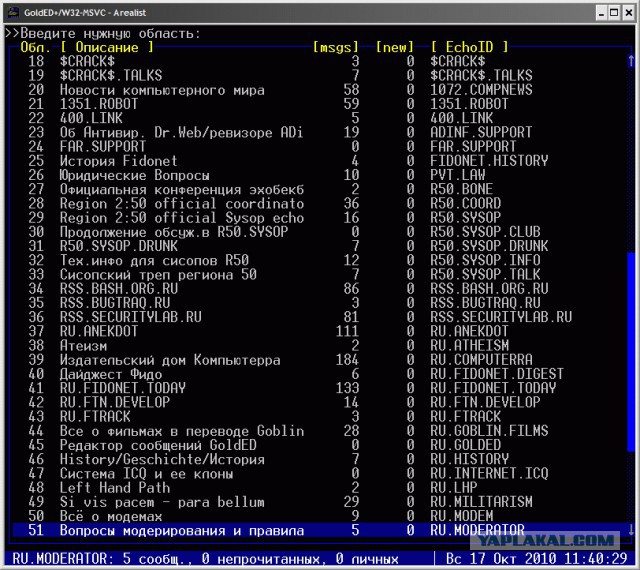
Task: Click the RU.GOBLIN.FILMS echo ID
Action: click(x=489, y=431)
